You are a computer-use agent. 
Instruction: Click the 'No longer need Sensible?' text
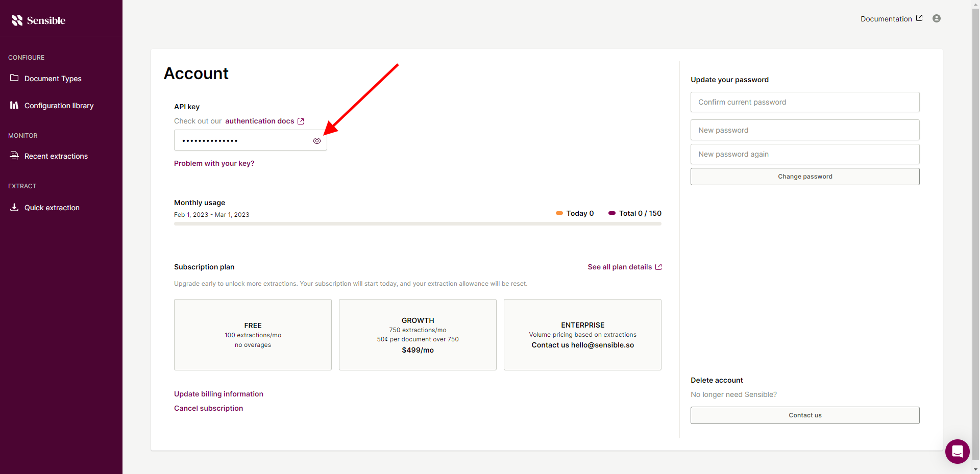[733, 394]
